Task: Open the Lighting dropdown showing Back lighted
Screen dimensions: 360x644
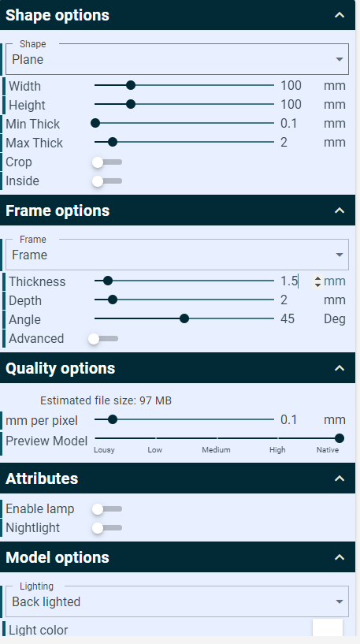Action: [177, 601]
